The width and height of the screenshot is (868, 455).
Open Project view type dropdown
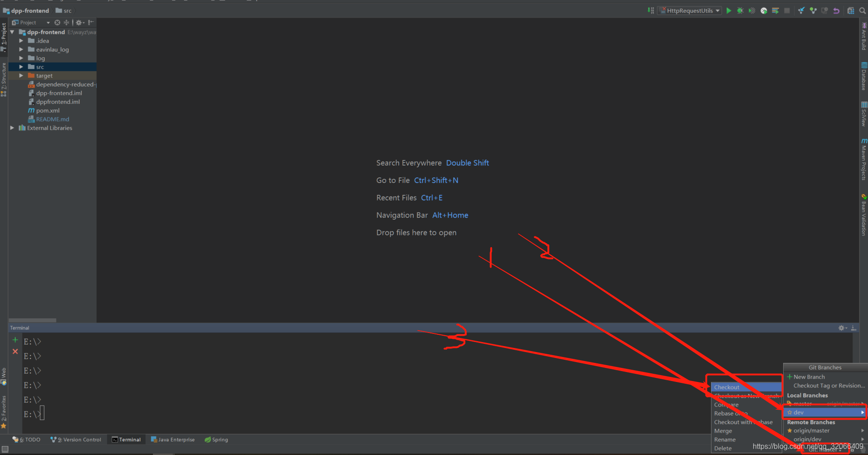pos(48,23)
